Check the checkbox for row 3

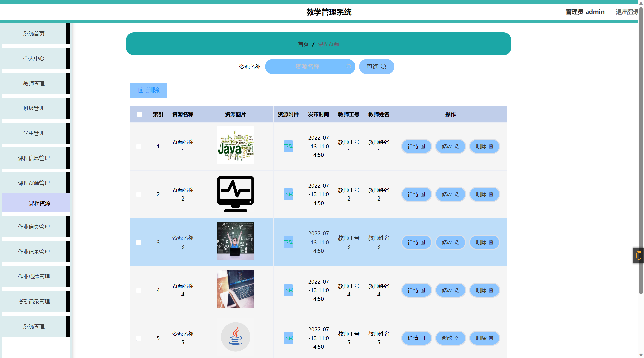click(x=139, y=242)
